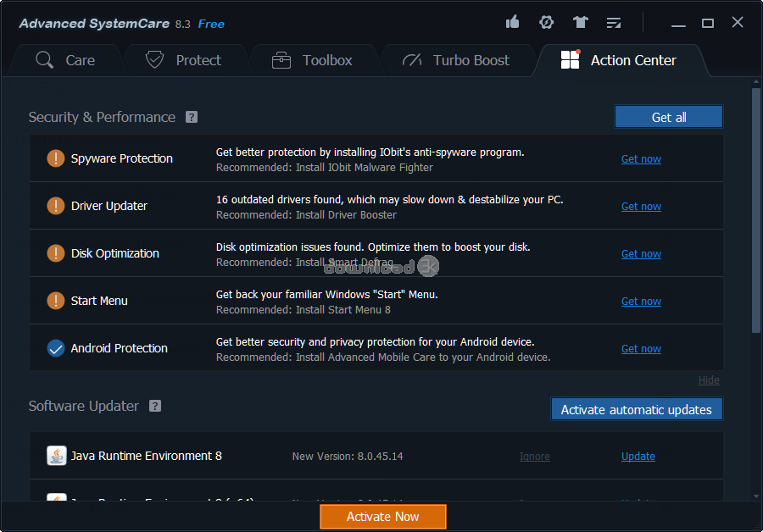This screenshot has width=763, height=532.
Task: Update Java Runtime Environment 8
Action: pos(638,456)
